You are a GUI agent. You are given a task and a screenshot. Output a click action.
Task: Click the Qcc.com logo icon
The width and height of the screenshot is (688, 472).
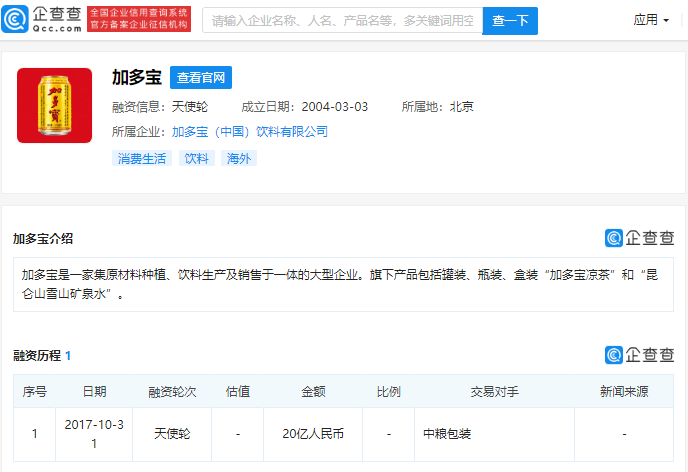[x=15, y=19]
